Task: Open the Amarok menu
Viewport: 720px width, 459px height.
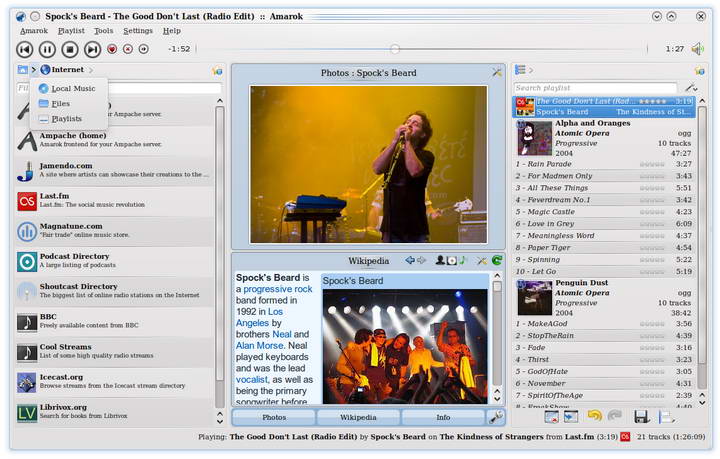Action: (x=34, y=31)
